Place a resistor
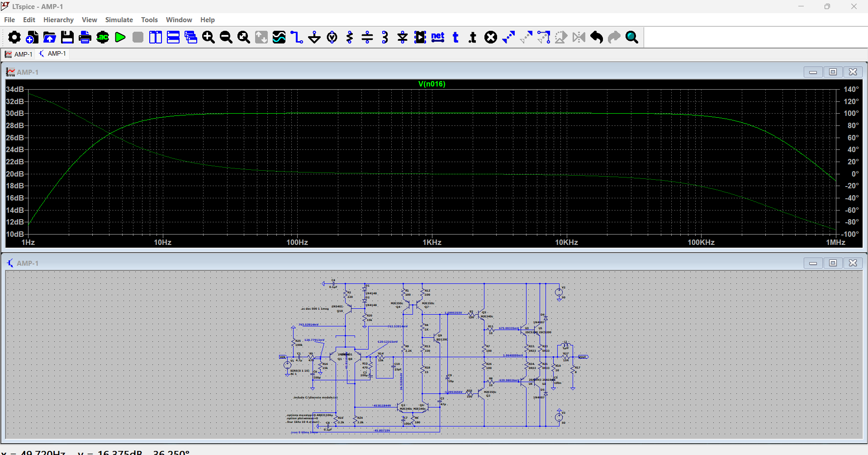Image resolution: width=868 pixels, height=455 pixels. [x=350, y=37]
